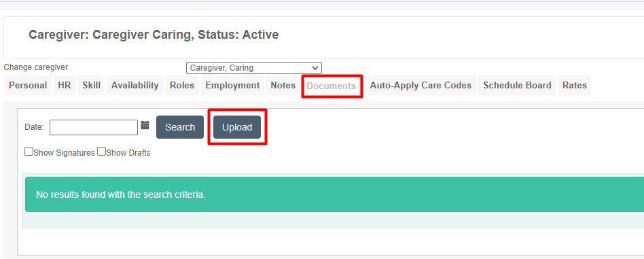The image size is (644, 259).
Task: Open the Auto-Apply Care Codes tab
Action: point(421,86)
